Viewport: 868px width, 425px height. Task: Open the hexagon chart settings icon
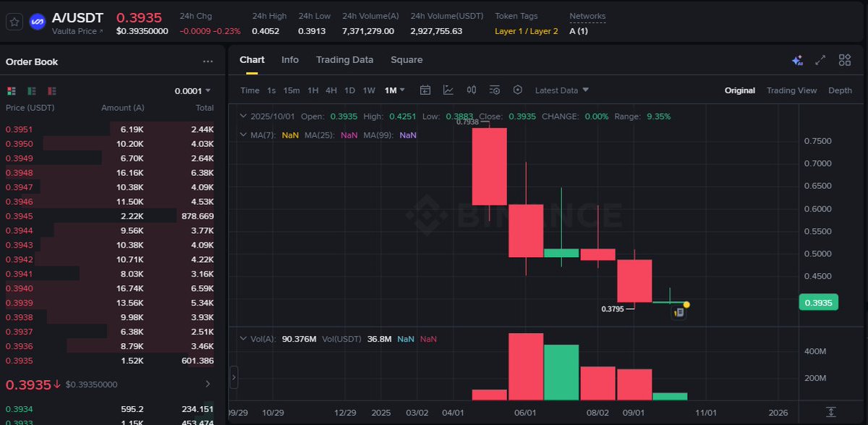click(518, 91)
